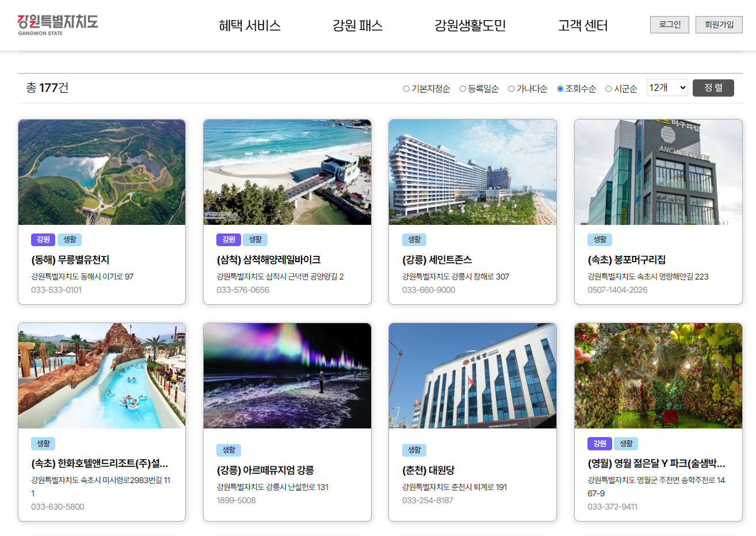Viewport: 756px width, 536px height.
Task: Click the 삼척해양레일바이크 beach photo
Action: (x=287, y=171)
